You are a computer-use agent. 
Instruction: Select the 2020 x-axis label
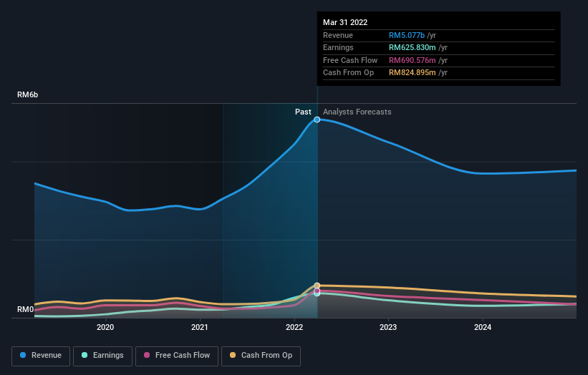point(105,327)
